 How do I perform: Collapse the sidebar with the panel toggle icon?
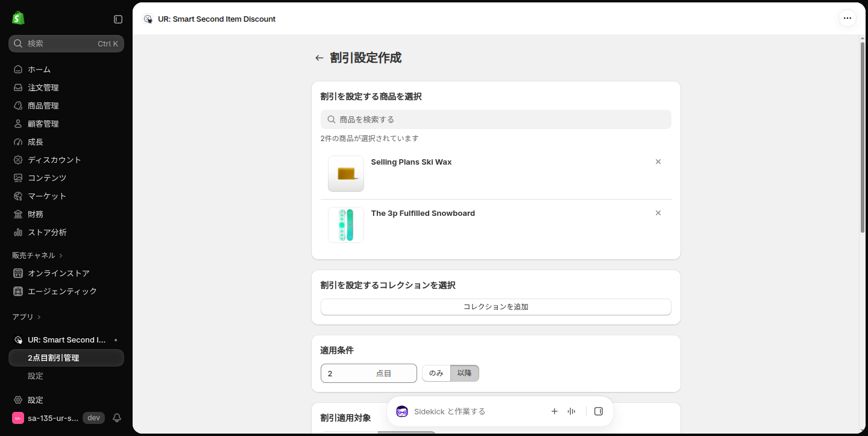point(118,19)
